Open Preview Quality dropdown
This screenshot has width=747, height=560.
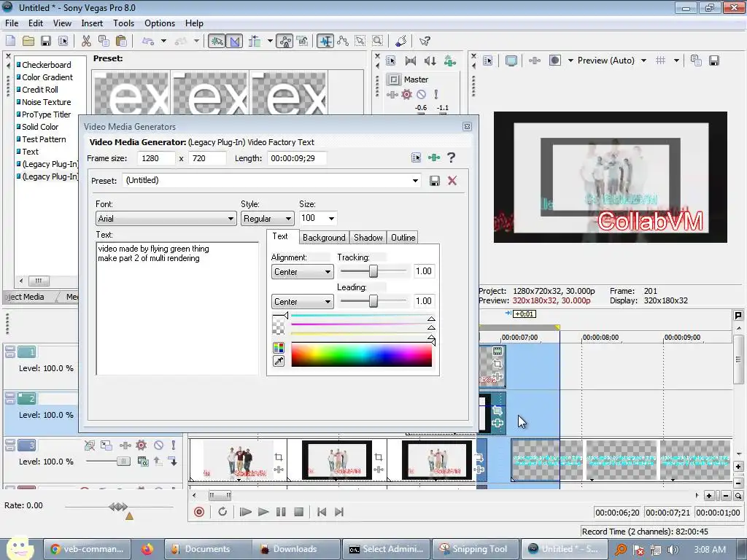(643, 61)
